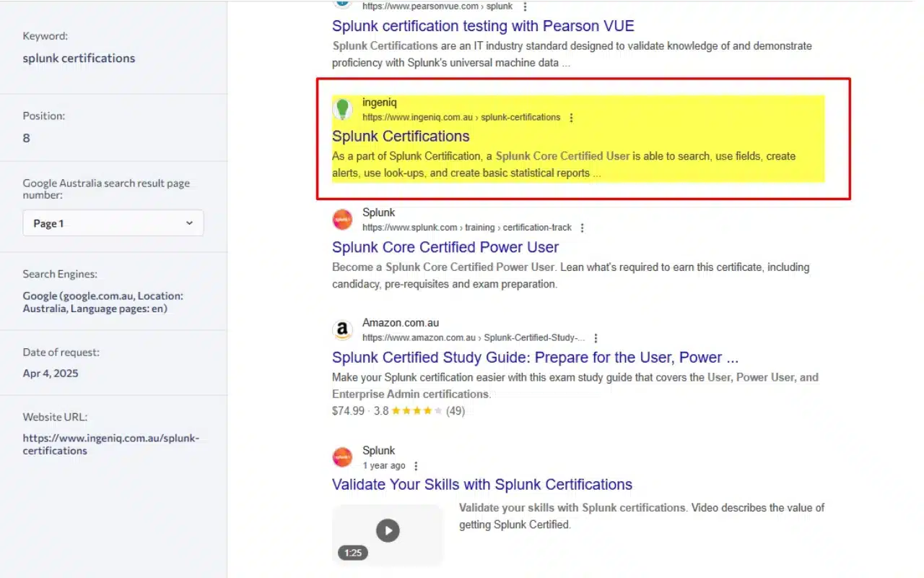Screen dimensions: 924x578
Task: Open three-dot menu next to '1 year ago'
Action: (x=416, y=466)
